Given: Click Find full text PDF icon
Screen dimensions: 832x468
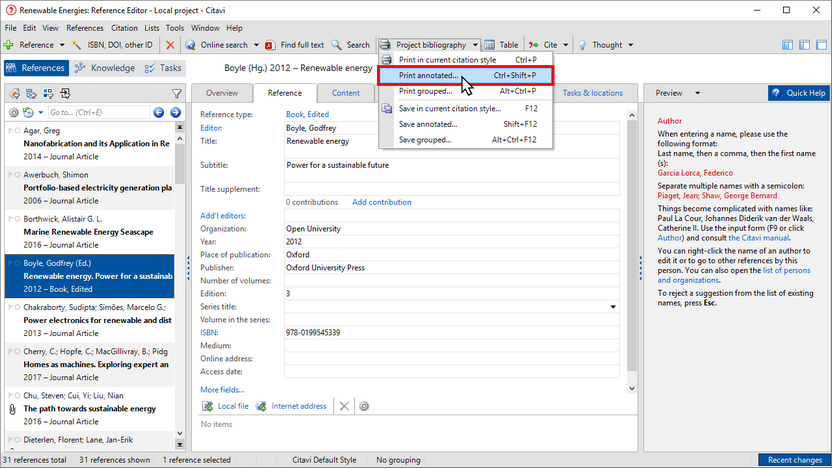Looking at the screenshot, I should pyautogui.click(x=270, y=45).
